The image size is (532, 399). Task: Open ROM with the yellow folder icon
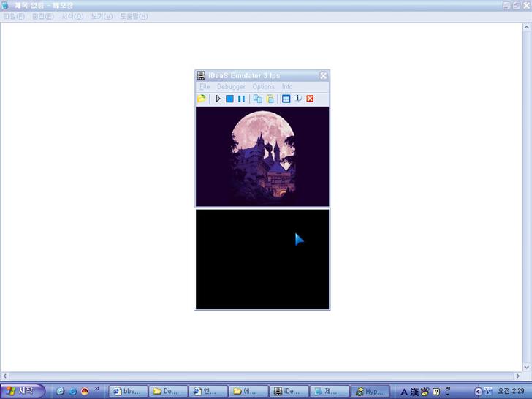[x=202, y=99]
